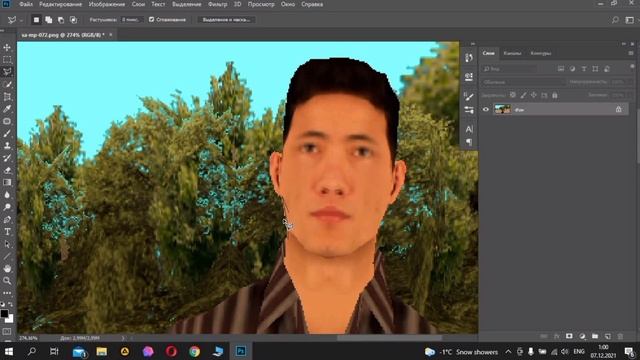The height and width of the screenshot is (360, 640).
Task: Toggle smart object filter in Layers panel
Action: (x=607, y=69)
